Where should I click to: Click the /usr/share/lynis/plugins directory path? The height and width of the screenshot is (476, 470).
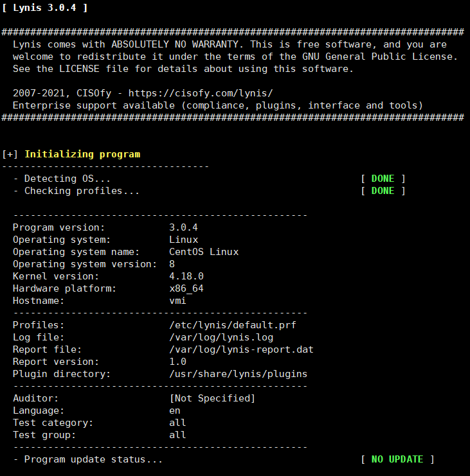tap(238, 374)
